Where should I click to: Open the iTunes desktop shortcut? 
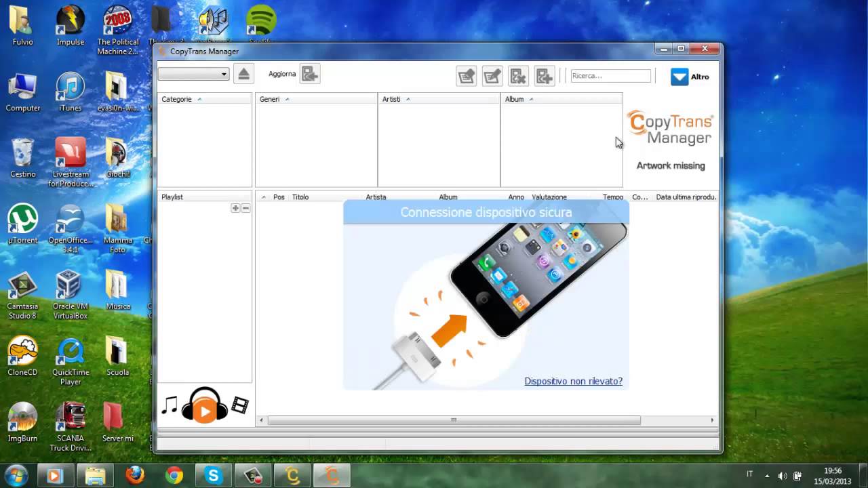click(x=71, y=91)
